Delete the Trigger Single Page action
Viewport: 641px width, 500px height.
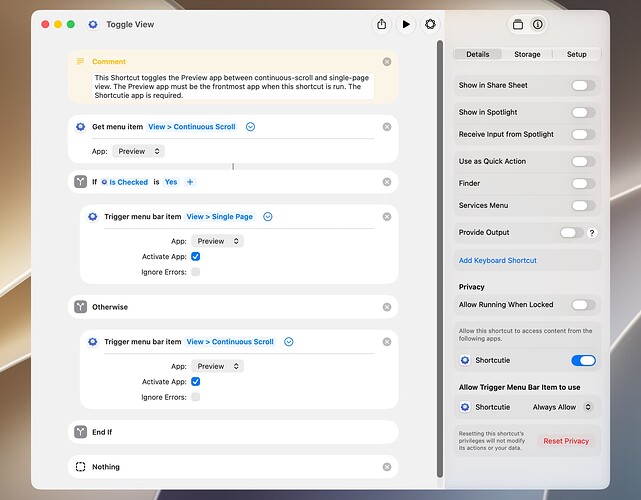click(x=387, y=217)
